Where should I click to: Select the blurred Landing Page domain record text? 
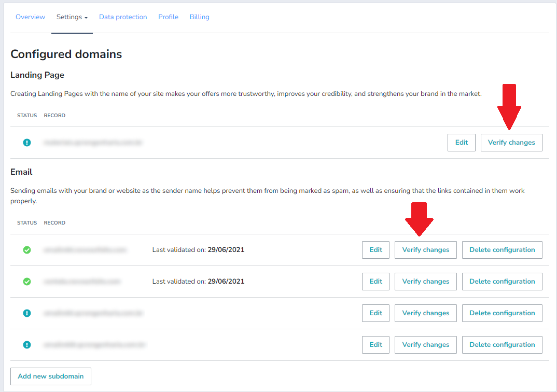pyautogui.click(x=93, y=143)
